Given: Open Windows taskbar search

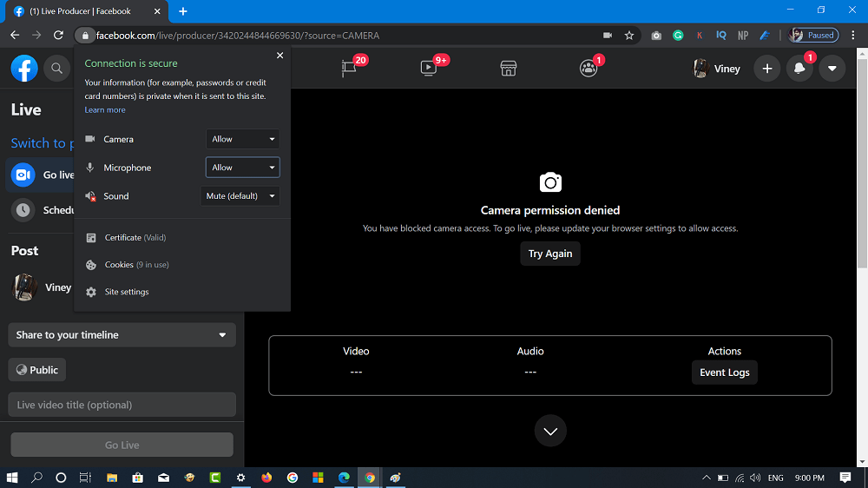Looking at the screenshot, I should 36,478.
